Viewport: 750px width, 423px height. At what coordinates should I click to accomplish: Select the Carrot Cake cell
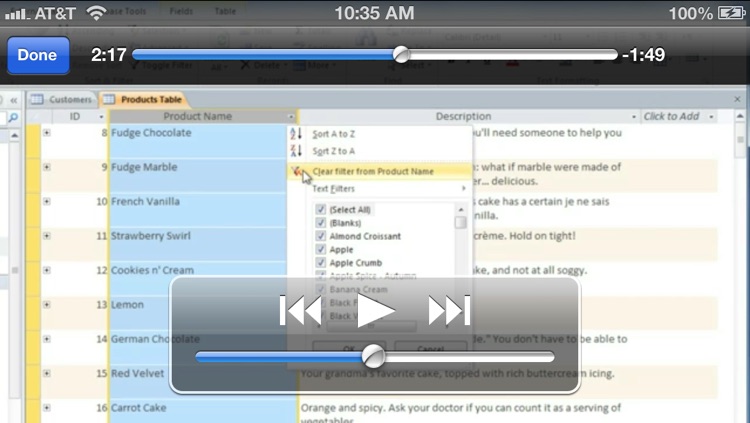click(204, 412)
